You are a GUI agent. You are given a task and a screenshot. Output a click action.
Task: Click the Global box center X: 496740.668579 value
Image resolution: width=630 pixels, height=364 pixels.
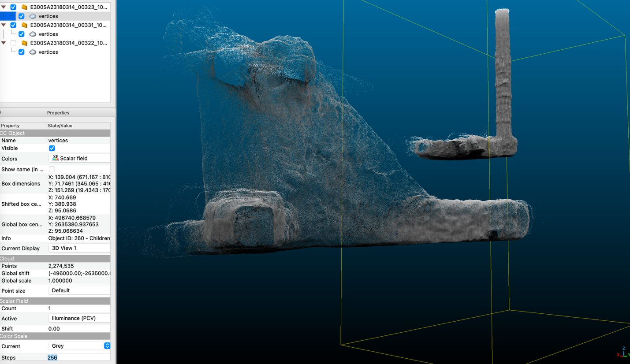click(x=72, y=218)
